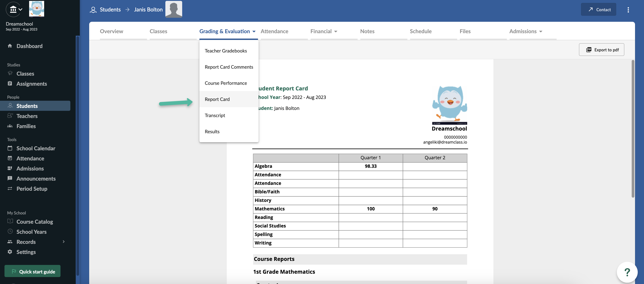Click the PDF icon on Export button
Image resolution: width=644 pixels, height=284 pixels.
coord(589,50)
